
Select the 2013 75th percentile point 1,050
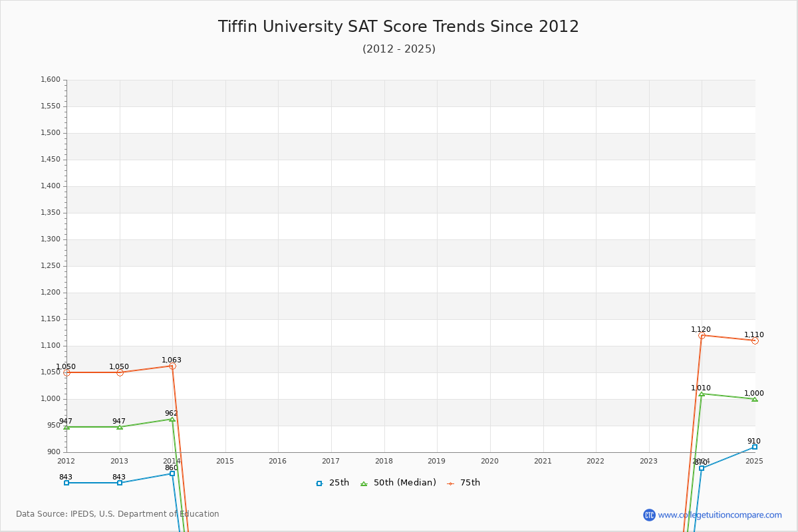tap(120, 372)
